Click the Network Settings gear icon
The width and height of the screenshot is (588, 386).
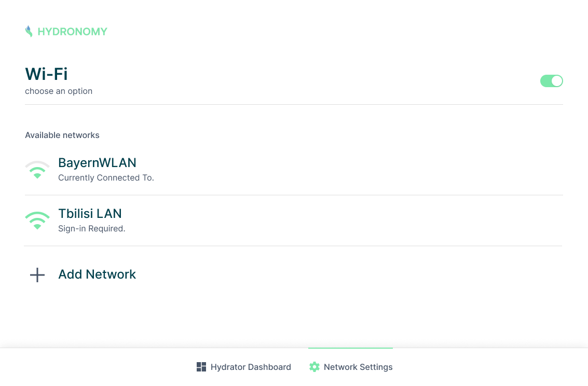tap(314, 367)
